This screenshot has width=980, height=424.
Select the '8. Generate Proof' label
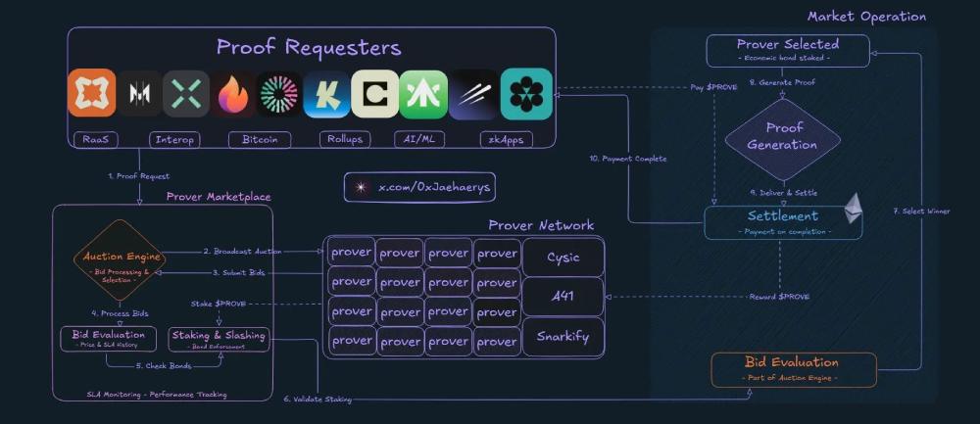pos(782,82)
